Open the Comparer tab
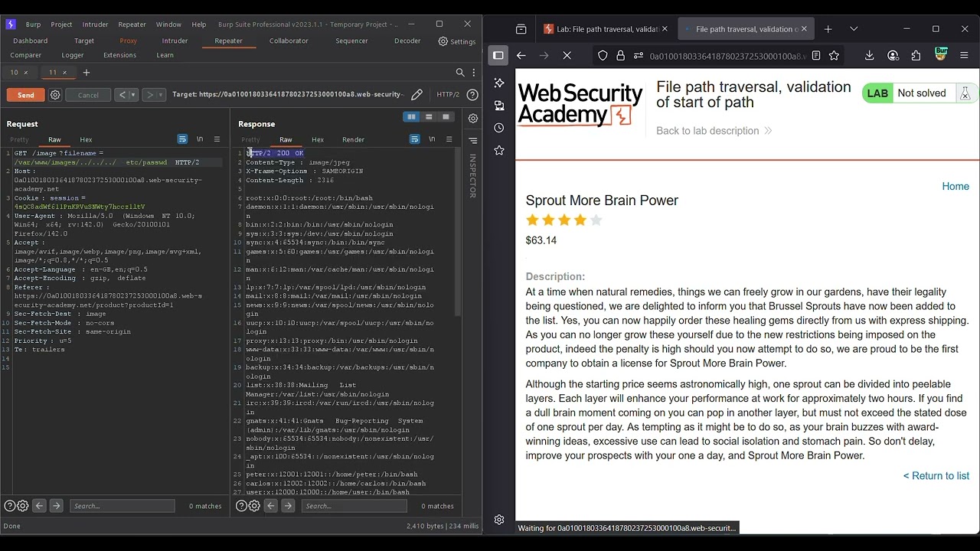 point(26,55)
